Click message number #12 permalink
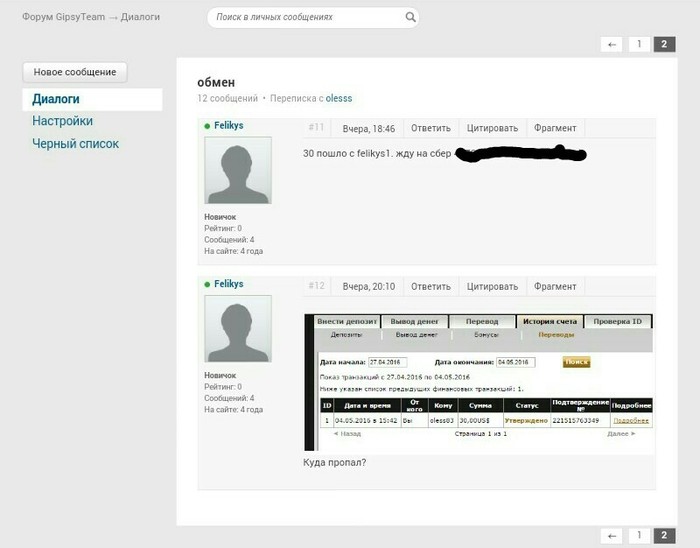This screenshot has height=548, width=700. 316,286
